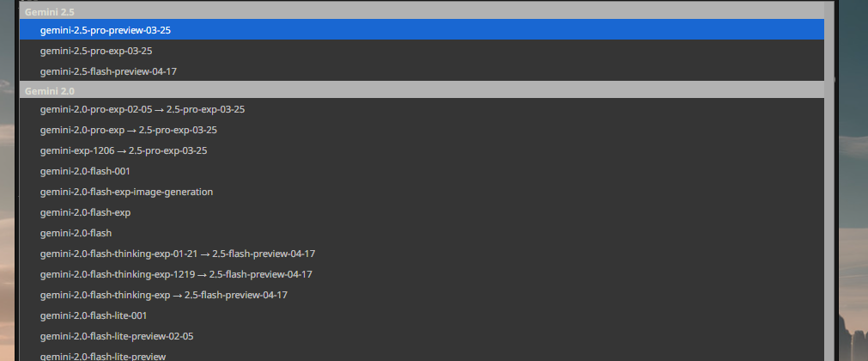
Task: Choose gemini-2.0-flash-exp option
Action: point(422,212)
